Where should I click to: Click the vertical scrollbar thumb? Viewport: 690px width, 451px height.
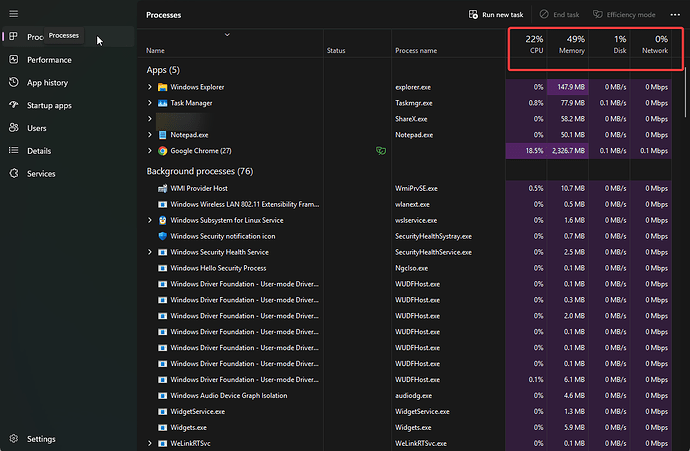click(x=685, y=92)
